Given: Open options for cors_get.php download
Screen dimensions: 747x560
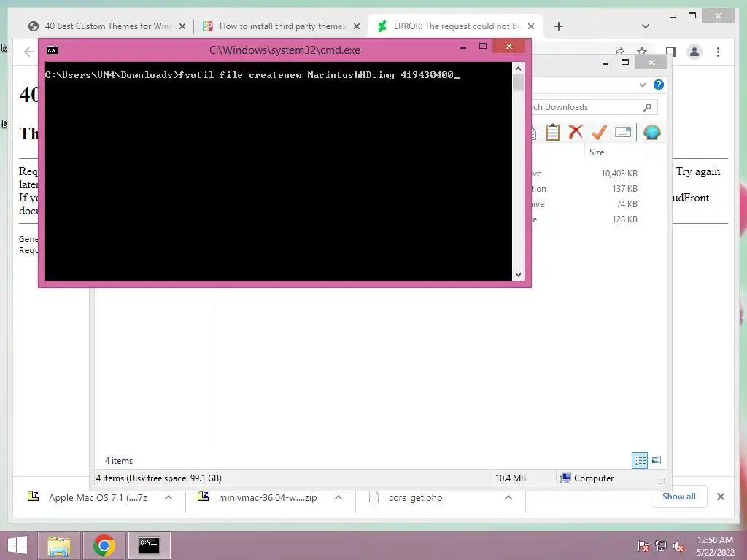Looking at the screenshot, I should point(508,497).
